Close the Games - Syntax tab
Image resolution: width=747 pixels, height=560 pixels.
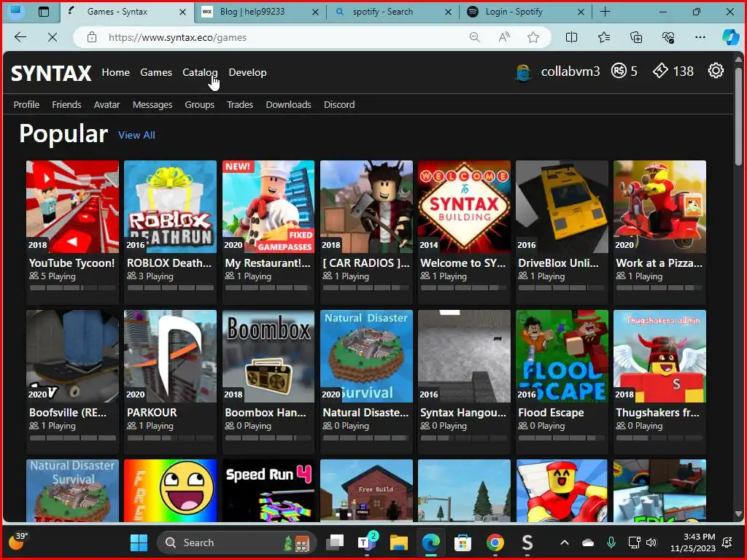[x=182, y=12]
